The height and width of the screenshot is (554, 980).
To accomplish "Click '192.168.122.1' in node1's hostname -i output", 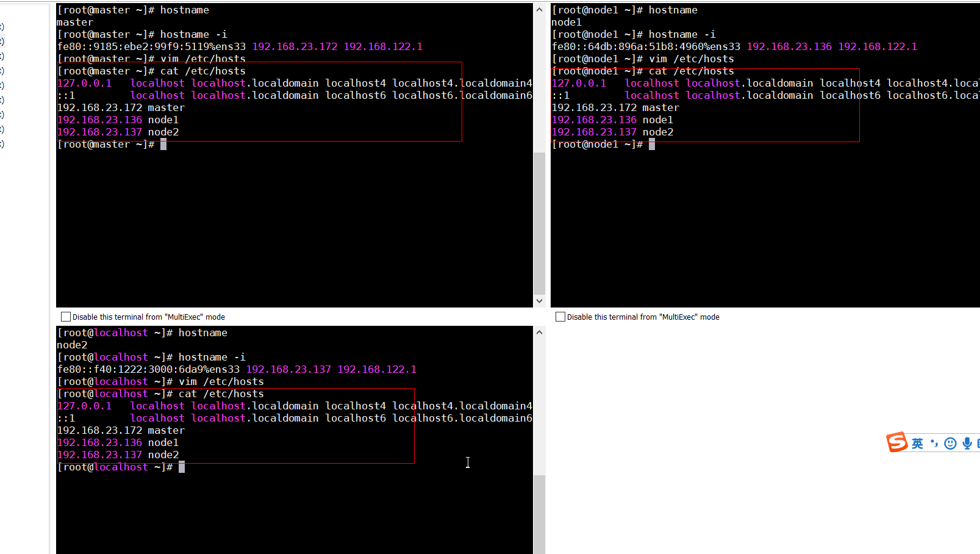I will tap(878, 47).
